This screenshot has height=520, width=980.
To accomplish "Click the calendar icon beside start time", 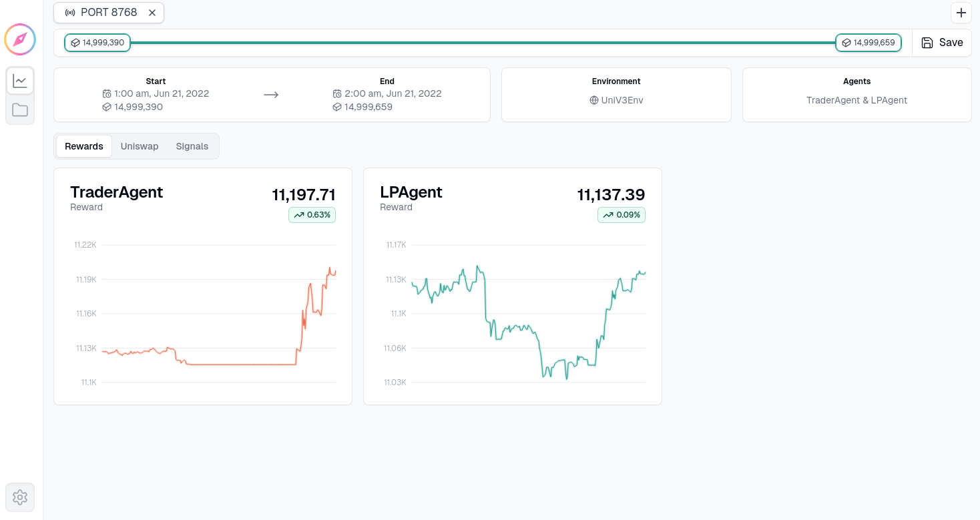I will point(107,93).
